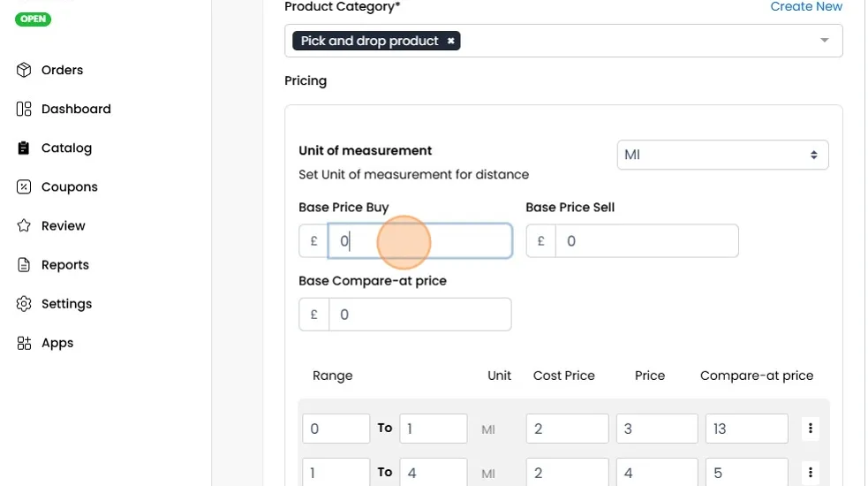Image resolution: width=868 pixels, height=486 pixels.
Task: Open the Orders menu item
Action: click(62, 70)
